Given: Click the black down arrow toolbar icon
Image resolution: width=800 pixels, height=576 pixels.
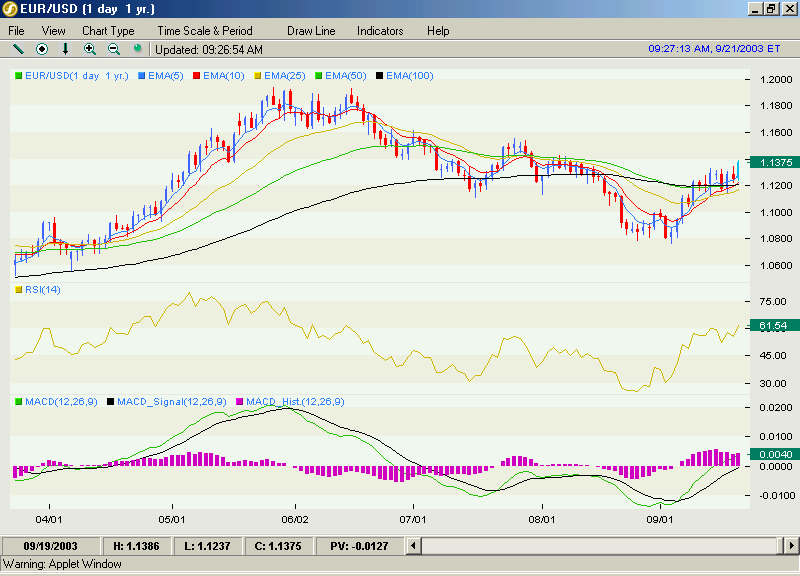Looking at the screenshot, I should coord(65,49).
